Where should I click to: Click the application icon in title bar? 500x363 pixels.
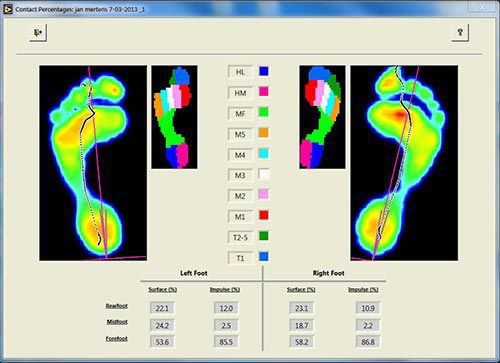8,9
